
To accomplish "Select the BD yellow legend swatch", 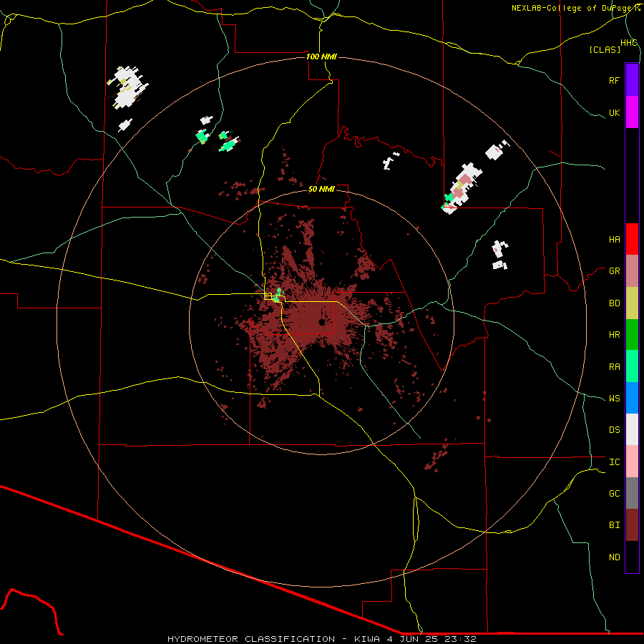I will (632, 303).
